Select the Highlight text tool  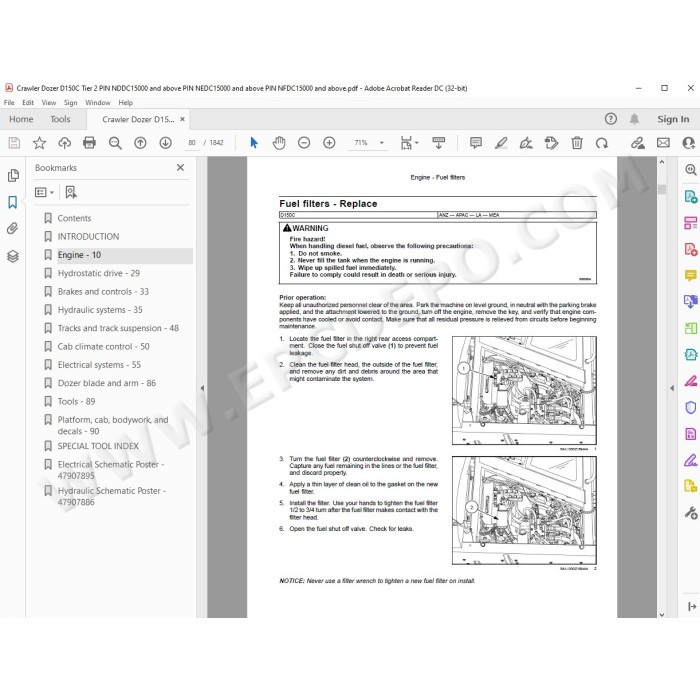pyautogui.click(x=501, y=143)
